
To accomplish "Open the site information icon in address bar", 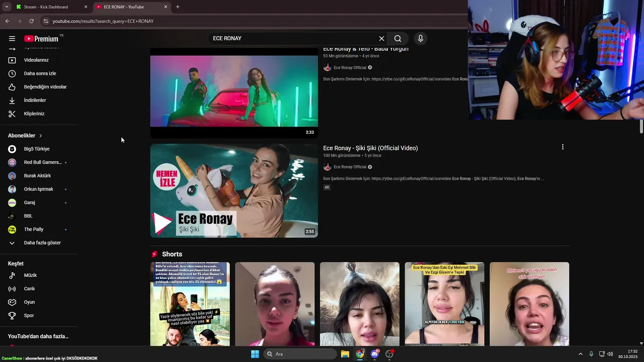I will [45, 21].
